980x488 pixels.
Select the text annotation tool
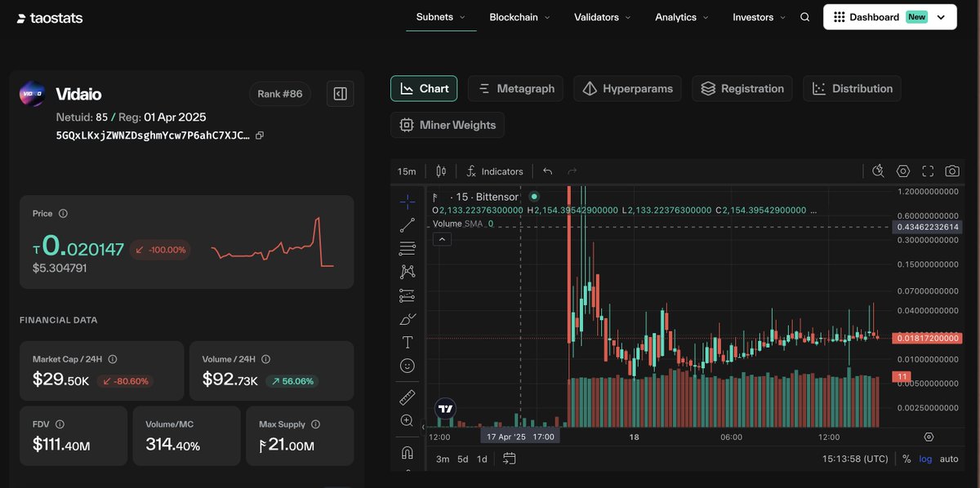(x=407, y=343)
